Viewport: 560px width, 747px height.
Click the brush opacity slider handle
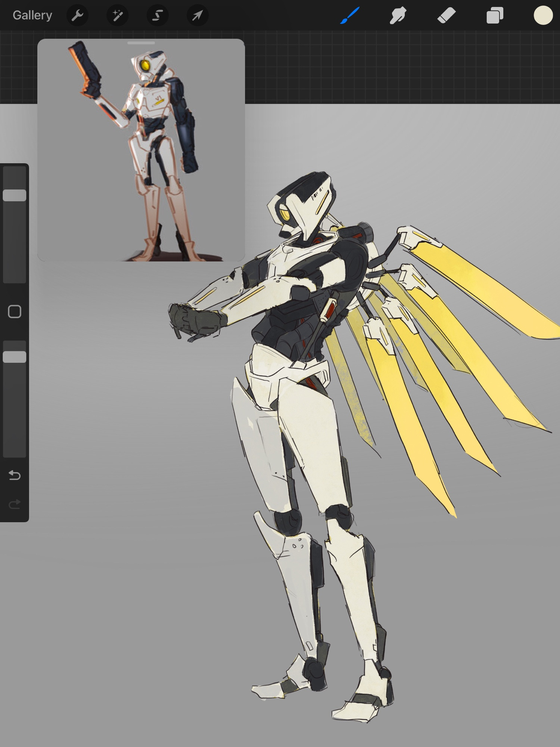tap(15, 357)
